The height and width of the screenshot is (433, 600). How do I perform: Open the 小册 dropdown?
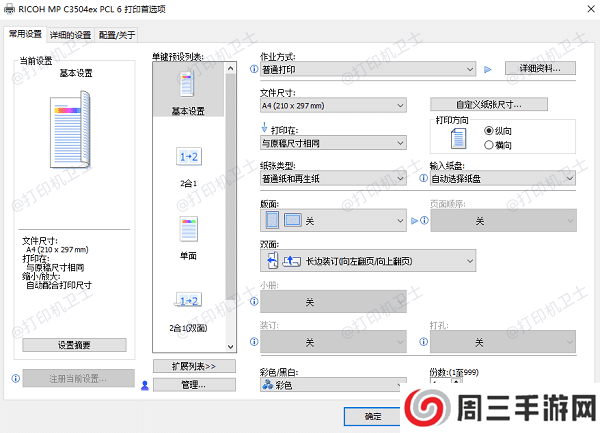(x=333, y=301)
